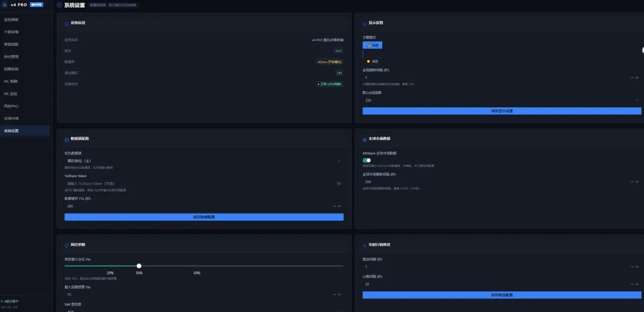The image size is (644, 312).
Task: Decrease 推送间隔 with minus button
Action: click(x=632, y=267)
